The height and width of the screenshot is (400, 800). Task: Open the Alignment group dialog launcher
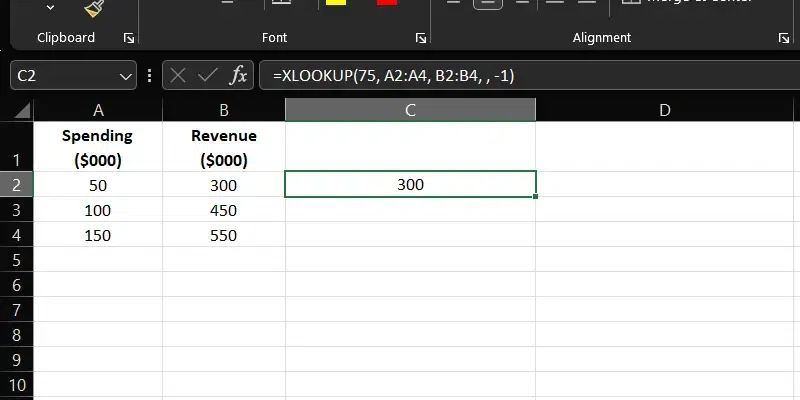point(784,38)
